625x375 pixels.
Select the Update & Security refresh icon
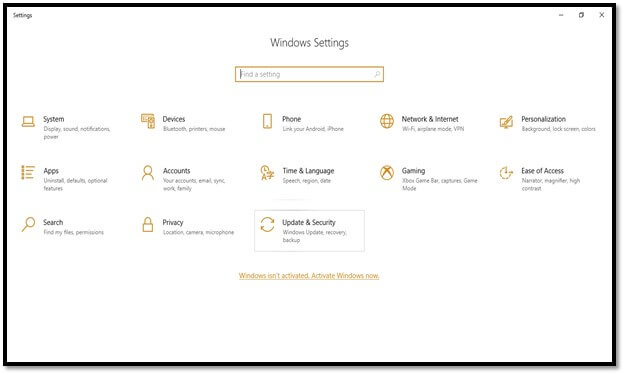coord(267,224)
